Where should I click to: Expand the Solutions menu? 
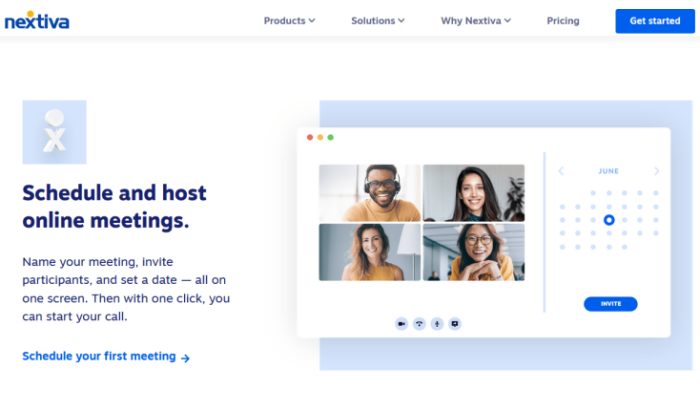coord(378,21)
